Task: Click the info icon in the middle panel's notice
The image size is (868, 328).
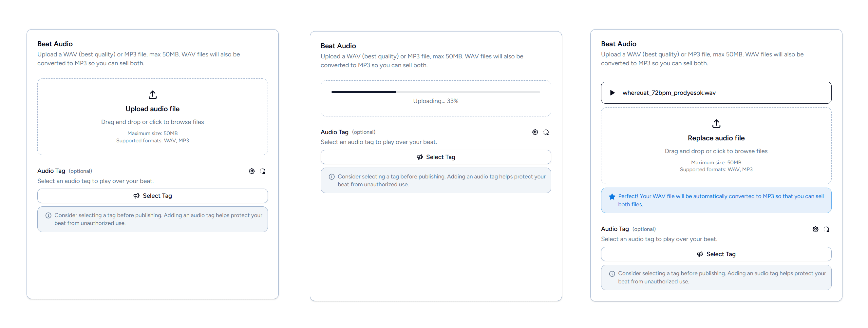Action: [332, 176]
